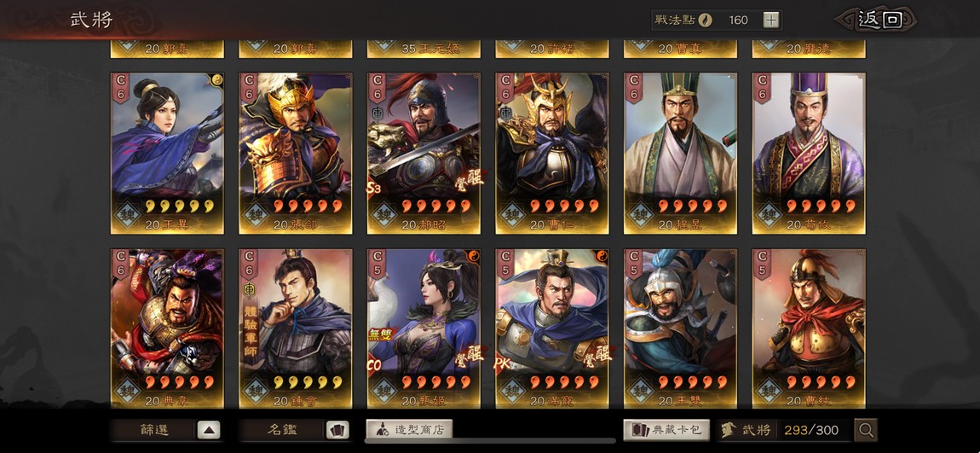This screenshot has height=453, width=980.
Task: Click the PK marker on 滿寵's card
Action: [x=502, y=364]
